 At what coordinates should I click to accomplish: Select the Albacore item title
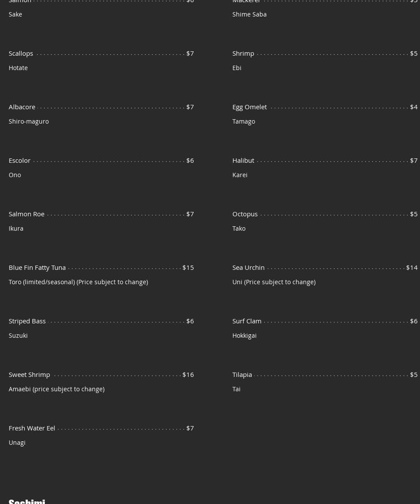[x=22, y=107]
